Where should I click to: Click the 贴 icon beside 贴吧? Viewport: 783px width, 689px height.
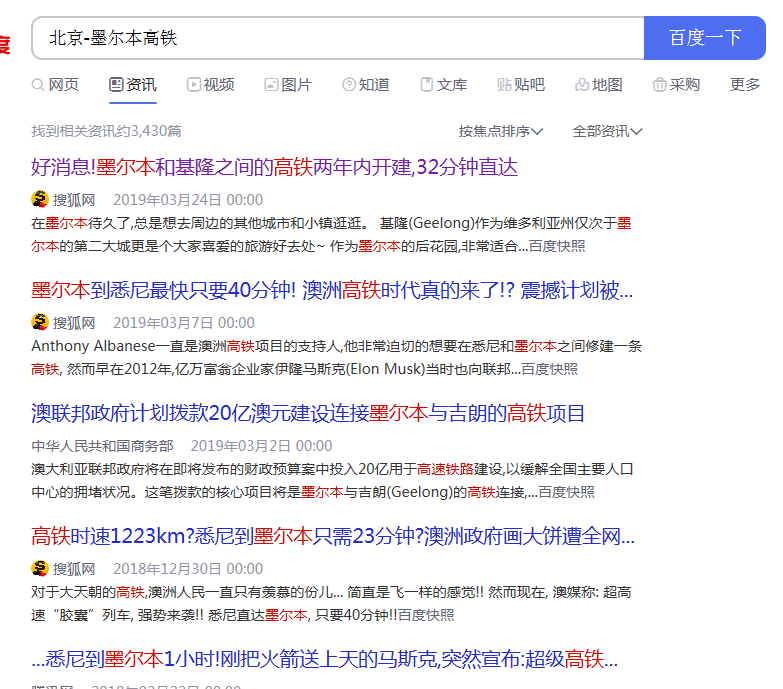[x=504, y=85]
